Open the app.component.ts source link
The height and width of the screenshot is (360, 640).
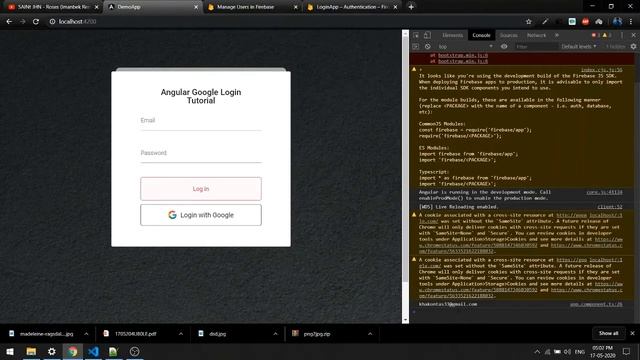click(x=596, y=304)
